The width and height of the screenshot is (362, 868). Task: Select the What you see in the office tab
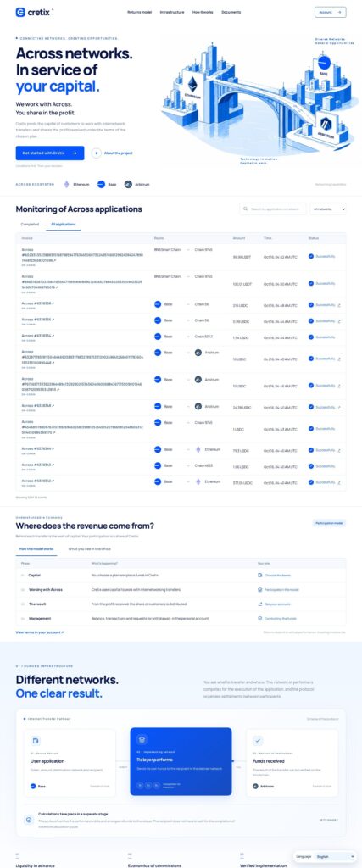(x=90, y=548)
